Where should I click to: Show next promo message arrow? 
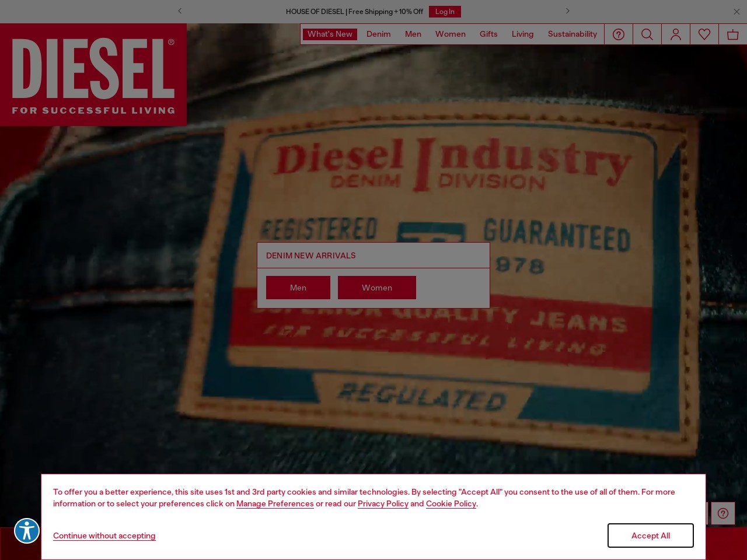click(567, 11)
